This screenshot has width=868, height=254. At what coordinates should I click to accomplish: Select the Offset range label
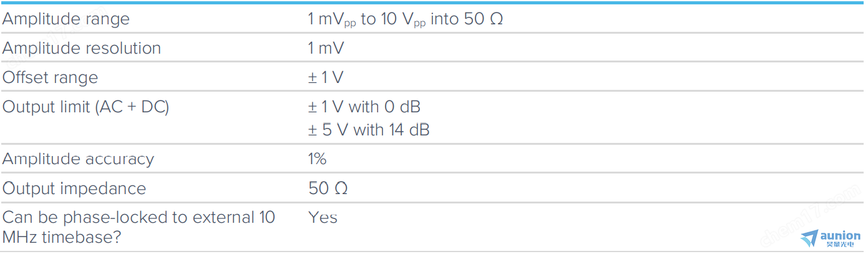pyautogui.click(x=51, y=77)
